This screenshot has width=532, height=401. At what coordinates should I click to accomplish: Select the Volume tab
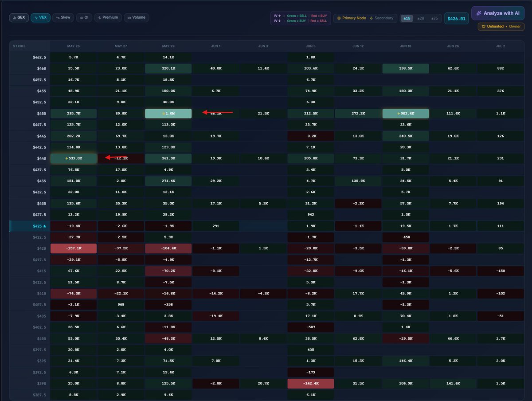tap(137, 18)
